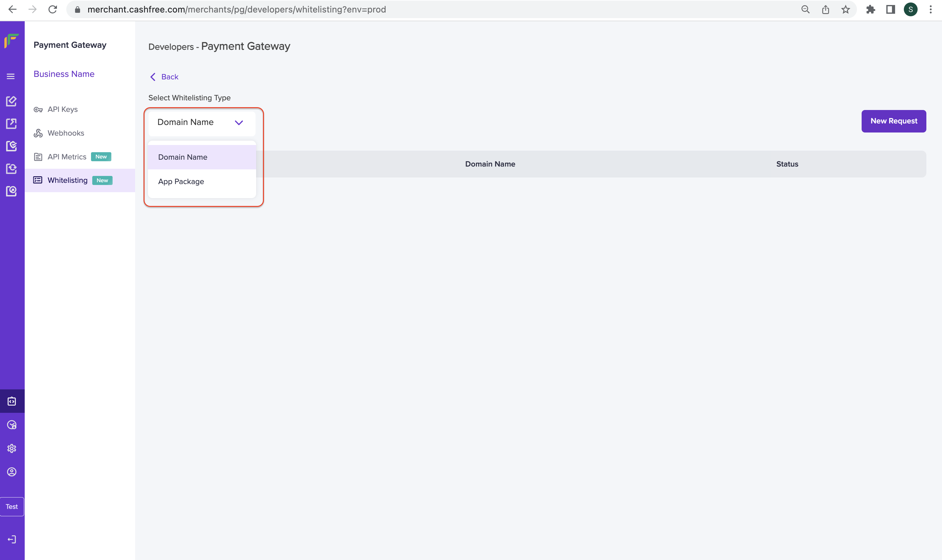
Task: Click the Developers - Payment Gateway title
Action: pyautogui.click(x=219, y=47)
